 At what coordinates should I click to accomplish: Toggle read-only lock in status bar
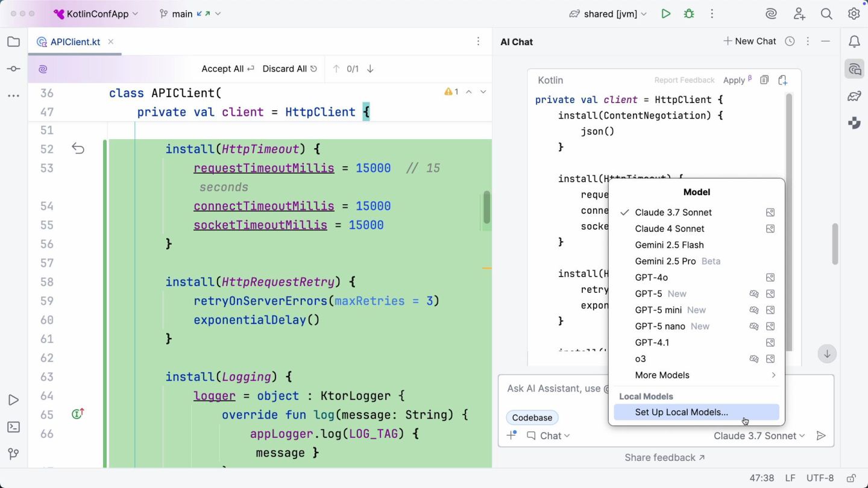click(x=851, y=478)
